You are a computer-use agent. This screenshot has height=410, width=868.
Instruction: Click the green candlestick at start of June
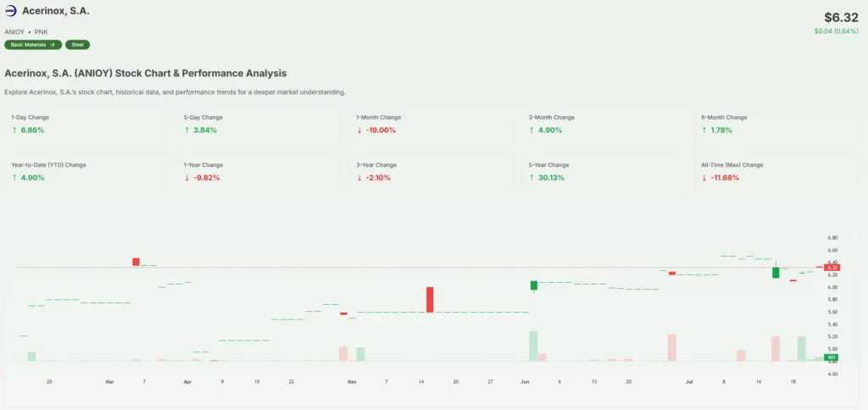click(x=534, y=286)
